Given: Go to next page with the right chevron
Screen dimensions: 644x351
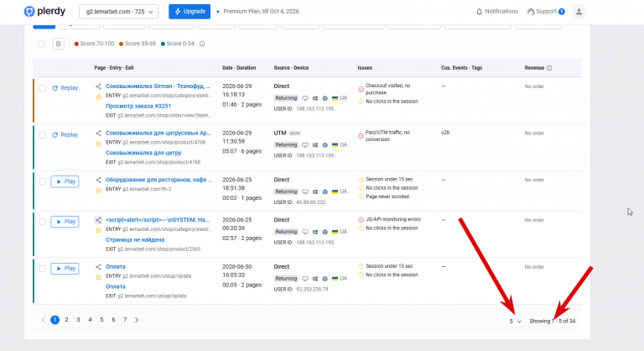Looking at the screenshot, I should (137, 320).
